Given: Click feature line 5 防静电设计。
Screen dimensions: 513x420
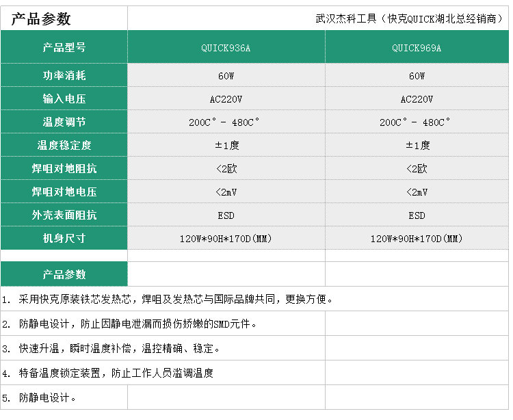Looking at the screenshot, I should [39, 397].
